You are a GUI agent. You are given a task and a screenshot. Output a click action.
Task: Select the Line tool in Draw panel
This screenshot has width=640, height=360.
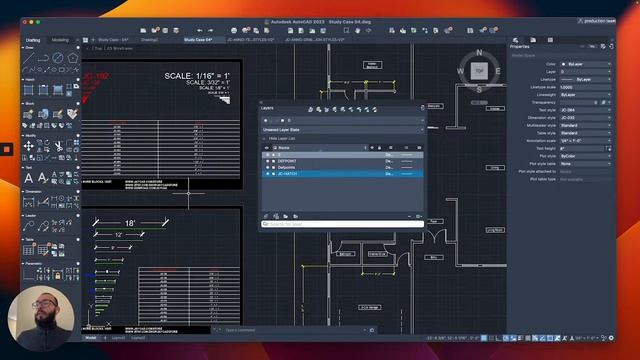point(28,58)
